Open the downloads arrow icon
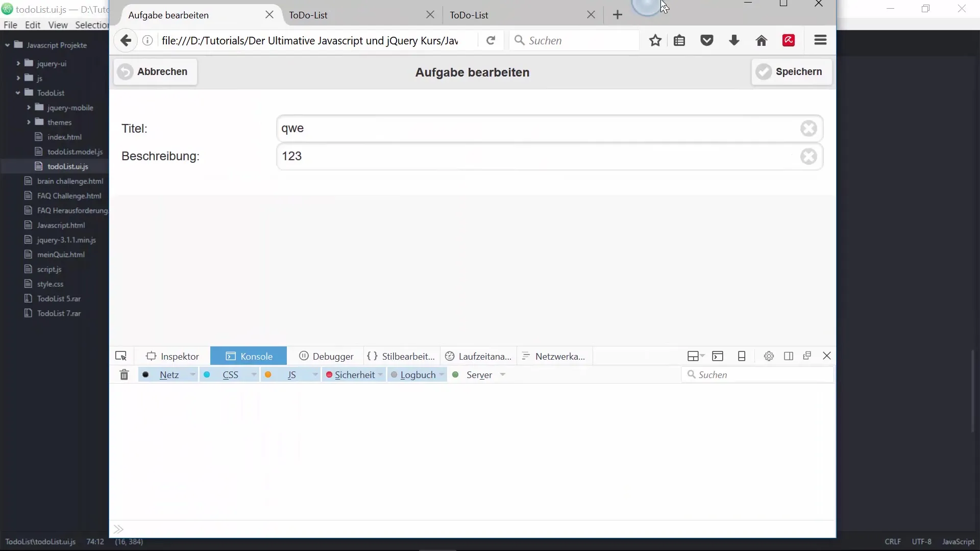 [734, 40]
